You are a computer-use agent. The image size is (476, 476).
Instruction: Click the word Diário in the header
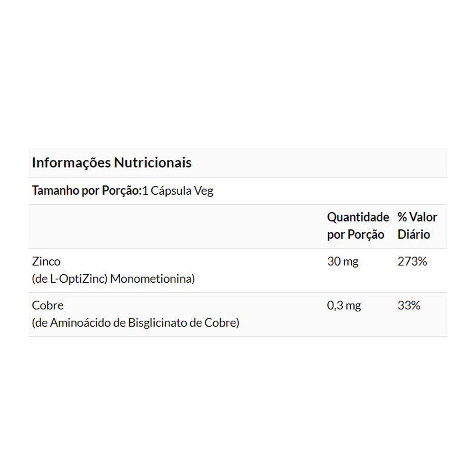pos(414,235)
